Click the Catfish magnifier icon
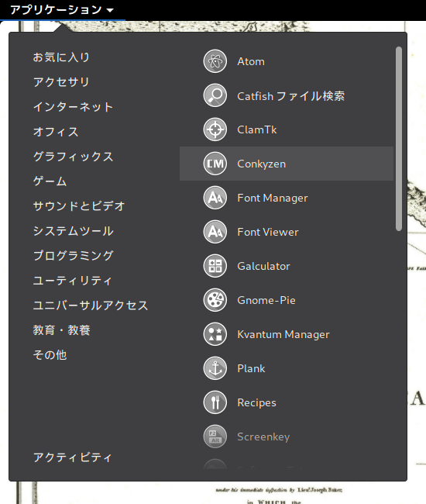The width and height of the screenshot is (426, 504). (215, 95)
